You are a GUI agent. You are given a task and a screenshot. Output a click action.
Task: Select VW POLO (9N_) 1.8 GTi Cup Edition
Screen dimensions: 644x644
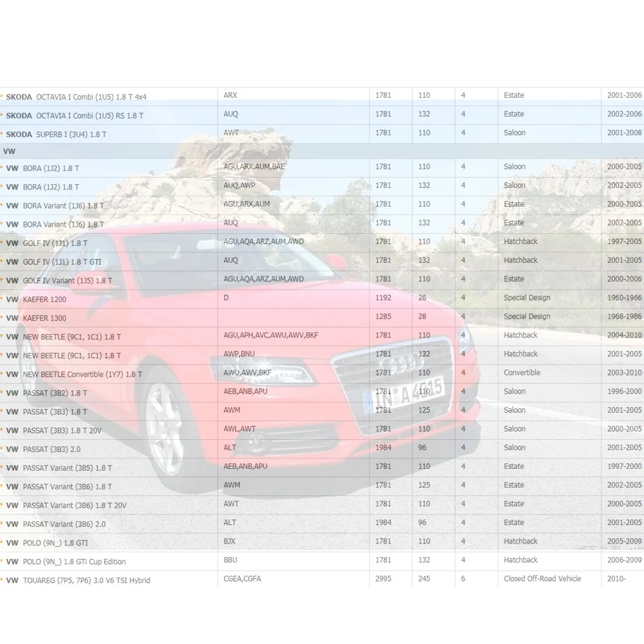coord(66,562)
